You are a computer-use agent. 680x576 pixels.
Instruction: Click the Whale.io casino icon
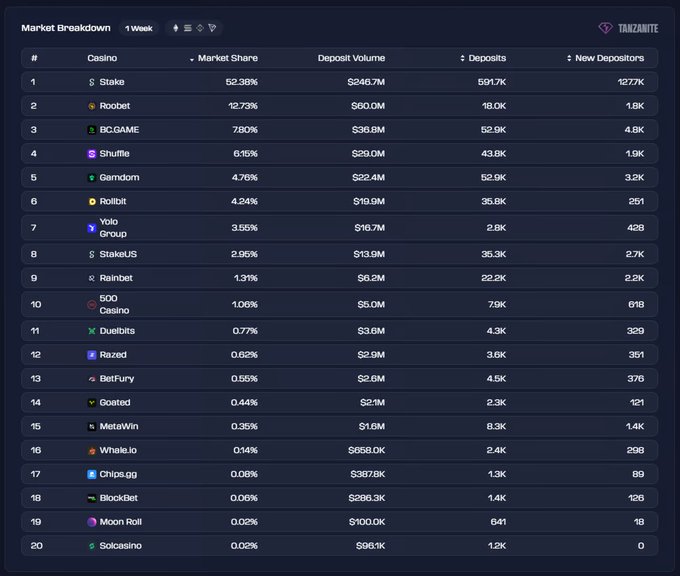point(92,451)
